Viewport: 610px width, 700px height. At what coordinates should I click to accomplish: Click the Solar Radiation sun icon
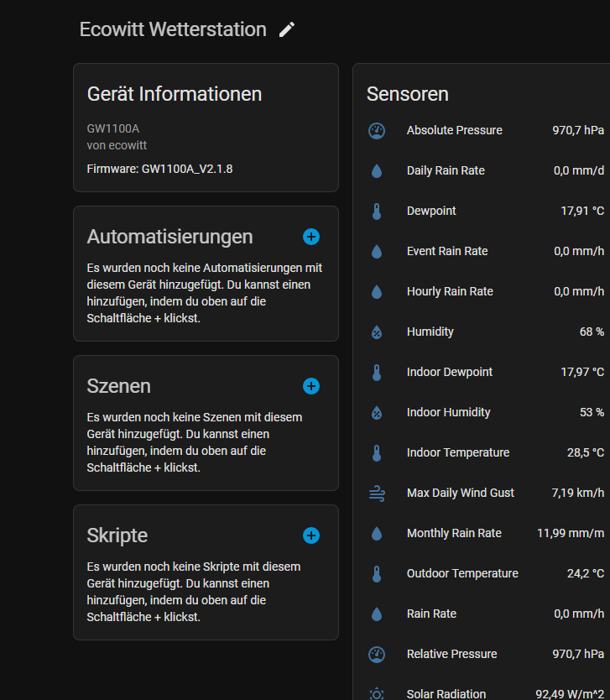pos(376,692)
